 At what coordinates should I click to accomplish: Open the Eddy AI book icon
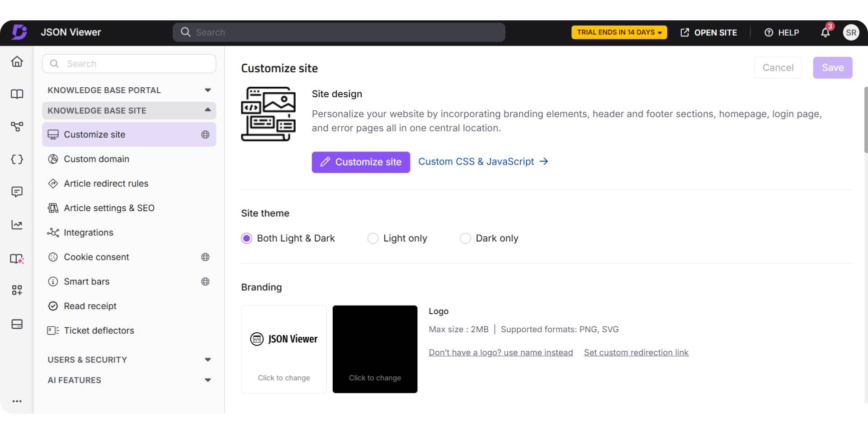[17, 259]
